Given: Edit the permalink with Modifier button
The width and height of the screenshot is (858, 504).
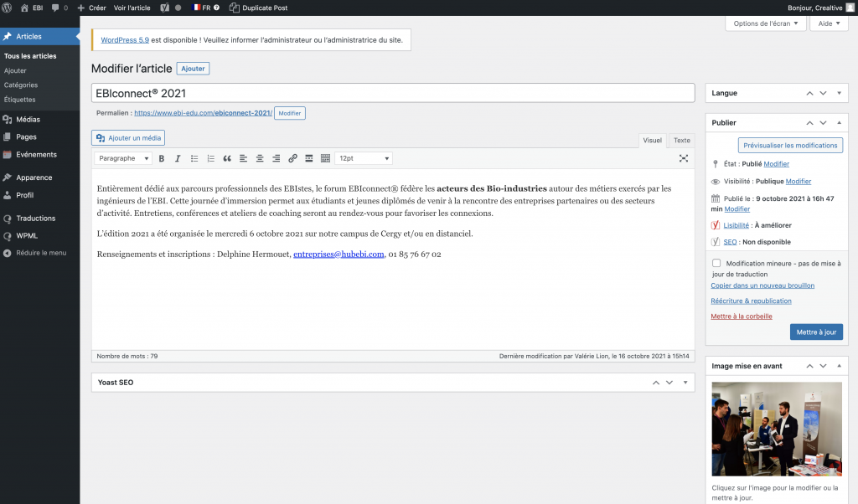Looking at the screenshot, I should [289, 113].
